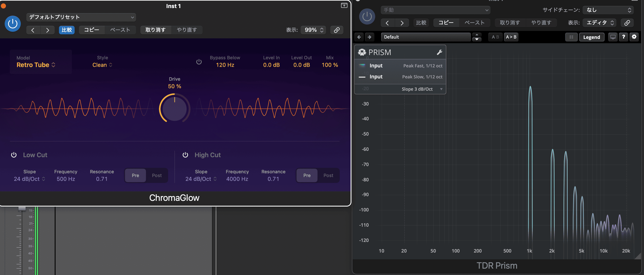This screenshot has height=275, width=644.
Task: Toggle the ChromaGlow plugin power button
Action: coord(13,24)
